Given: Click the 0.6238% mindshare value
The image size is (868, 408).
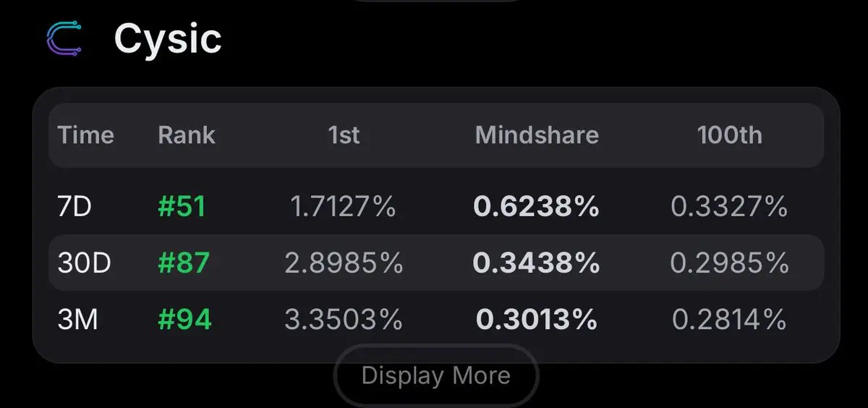Looking at the screenshot, I should tap(537, 208).
